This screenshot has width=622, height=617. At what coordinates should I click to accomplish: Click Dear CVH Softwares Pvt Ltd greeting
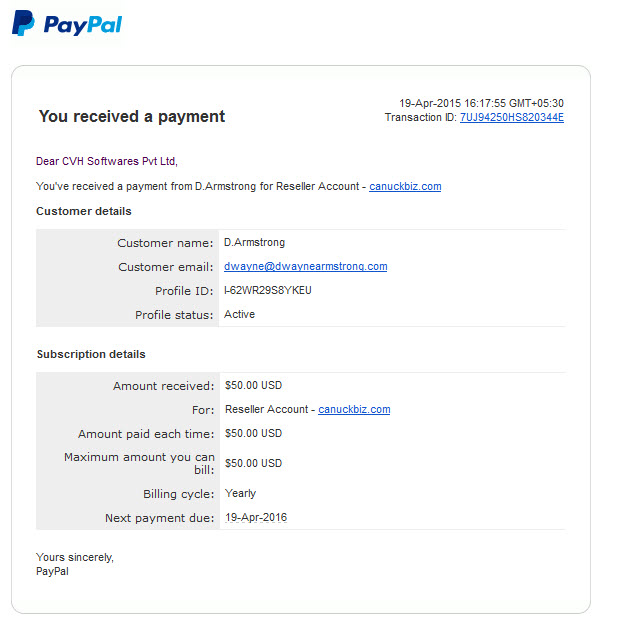[107, 161]
